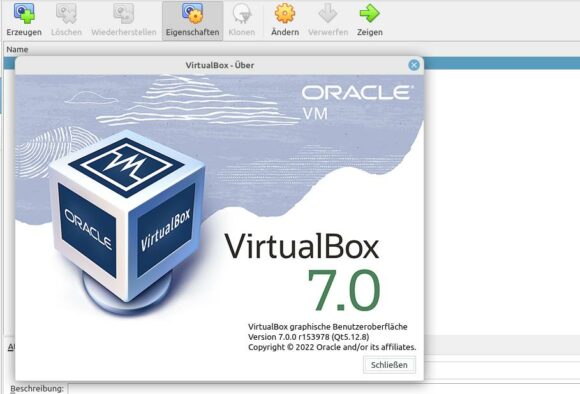The width and height of the screenshot is (580, 394).
Task: Close the VirtualBox - Über dialog
Action: (414, 65)
